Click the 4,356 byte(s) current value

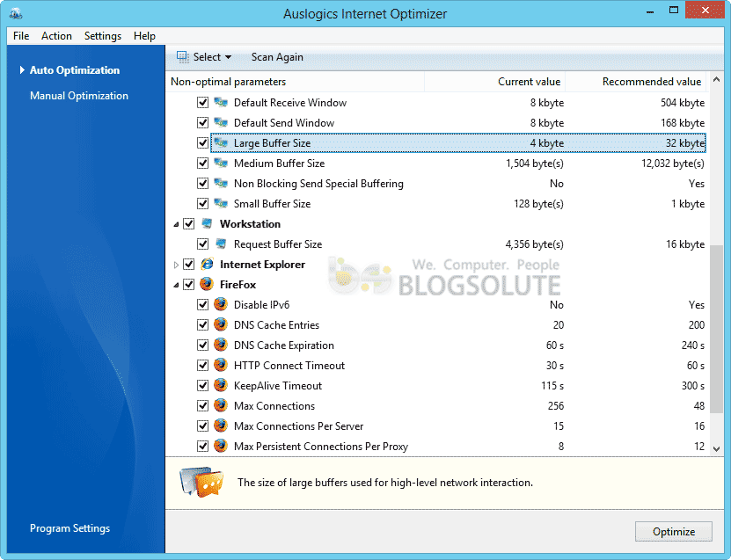point(534,244)
